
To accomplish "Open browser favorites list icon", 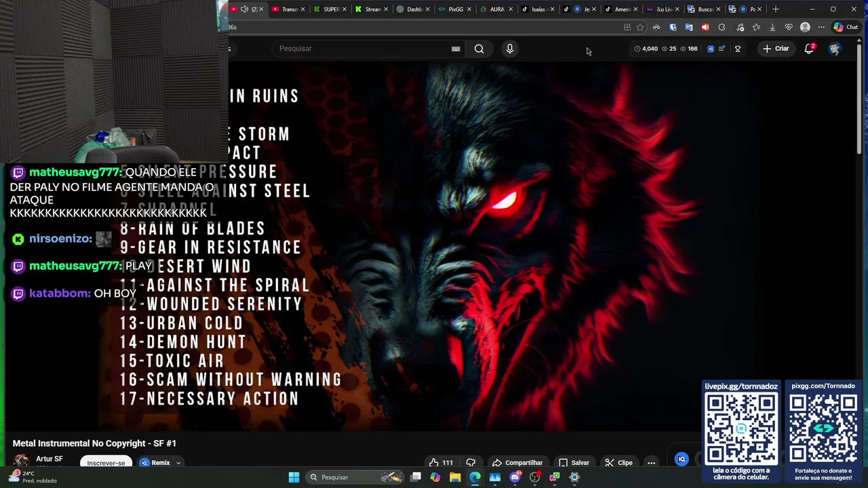I will pos(756,27).
